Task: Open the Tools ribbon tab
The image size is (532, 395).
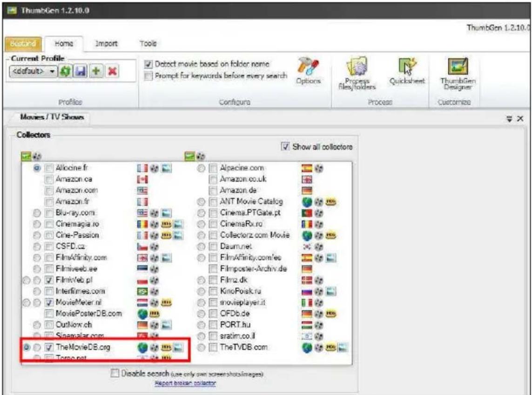Action: (x=148, y=44)
